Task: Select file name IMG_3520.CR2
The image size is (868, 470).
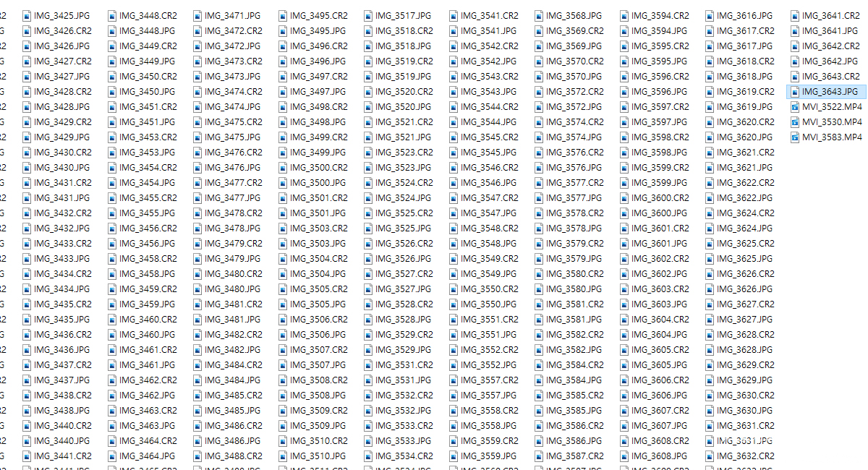Action: pos(404,91)
